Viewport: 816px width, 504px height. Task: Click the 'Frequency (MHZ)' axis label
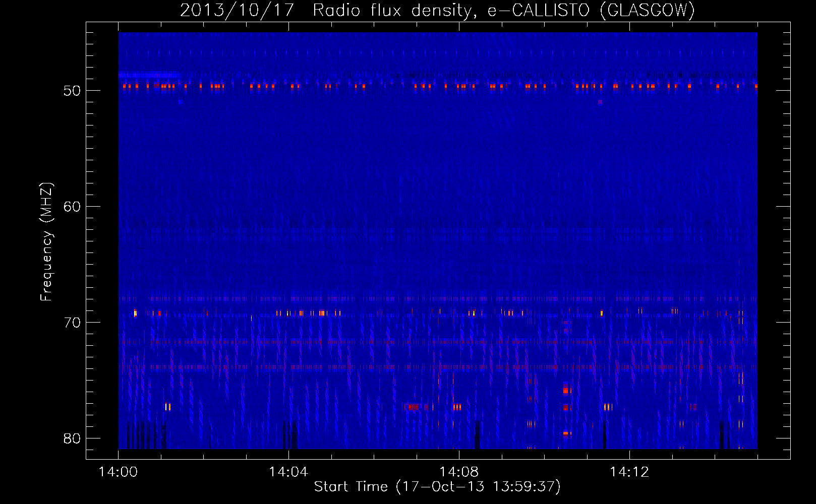click(46, 242)
